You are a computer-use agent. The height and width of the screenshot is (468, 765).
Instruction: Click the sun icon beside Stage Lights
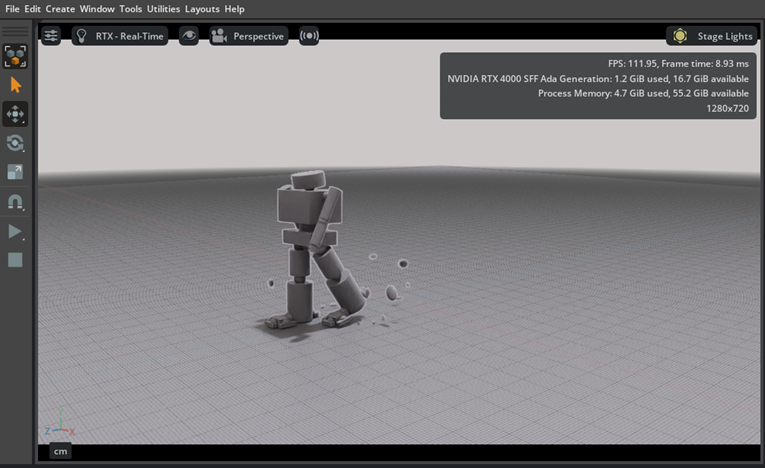(x=680, y=36)
